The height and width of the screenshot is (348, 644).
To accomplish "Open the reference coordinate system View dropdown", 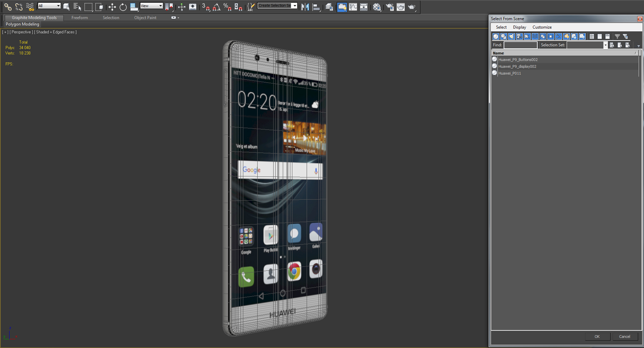I will coord(151,6).
